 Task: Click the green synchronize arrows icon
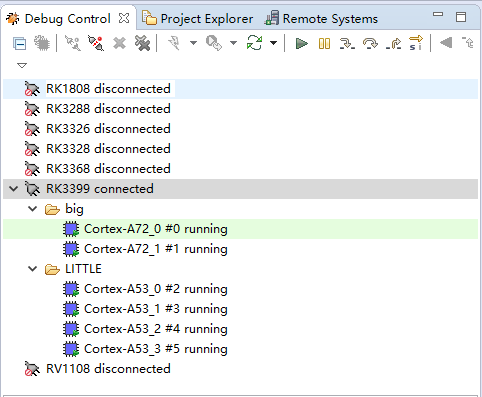254,43
